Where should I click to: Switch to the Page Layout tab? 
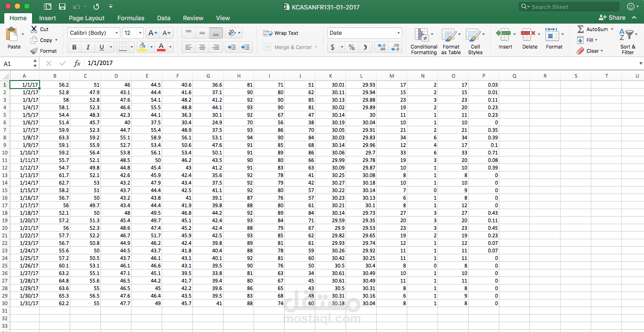[87, 18]
